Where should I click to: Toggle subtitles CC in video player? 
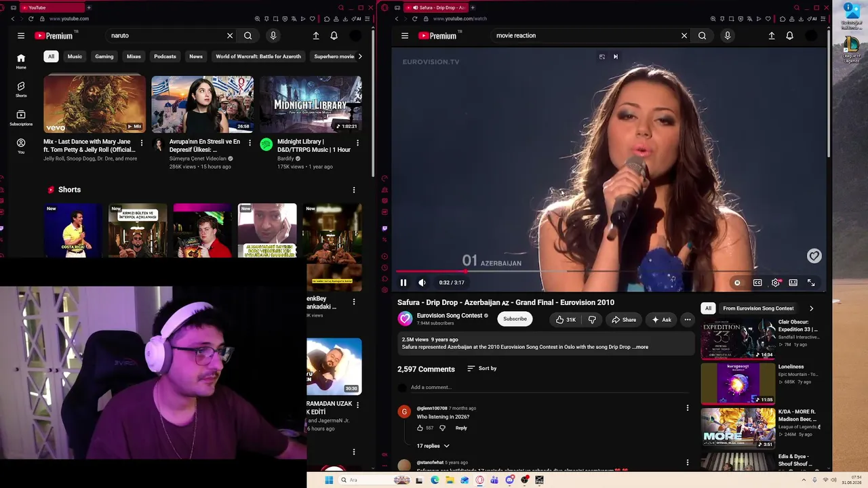point(757,283)
